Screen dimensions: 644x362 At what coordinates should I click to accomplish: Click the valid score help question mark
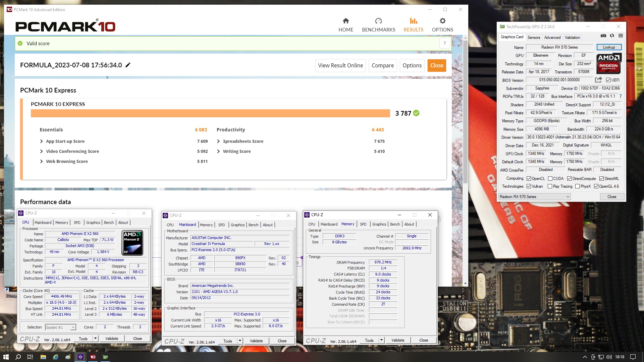pos(444,43)
